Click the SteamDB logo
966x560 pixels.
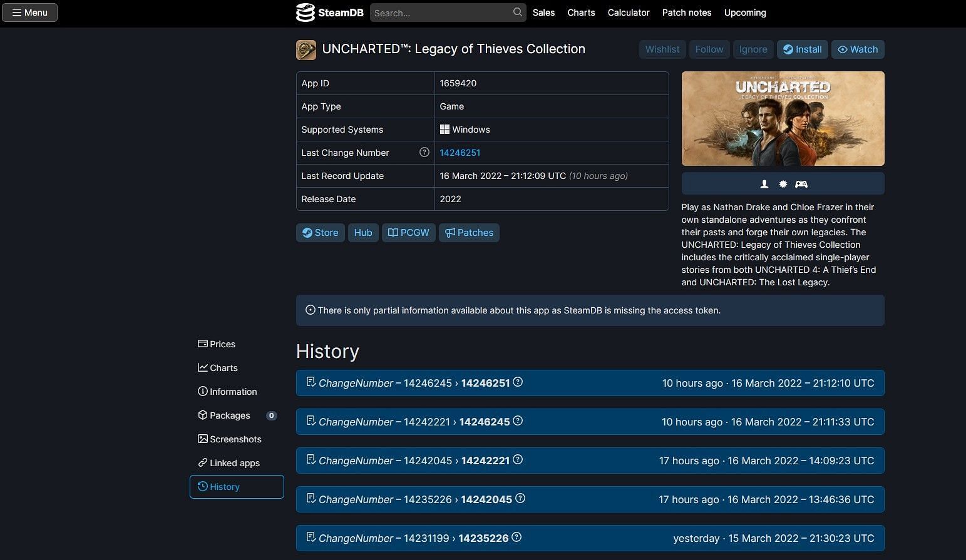pyautogui.click(x=330, y=13)
